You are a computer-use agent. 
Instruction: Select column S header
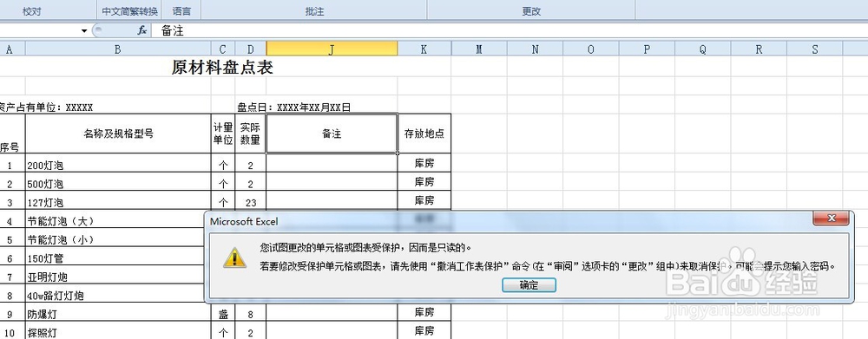(x=814, y=49)
